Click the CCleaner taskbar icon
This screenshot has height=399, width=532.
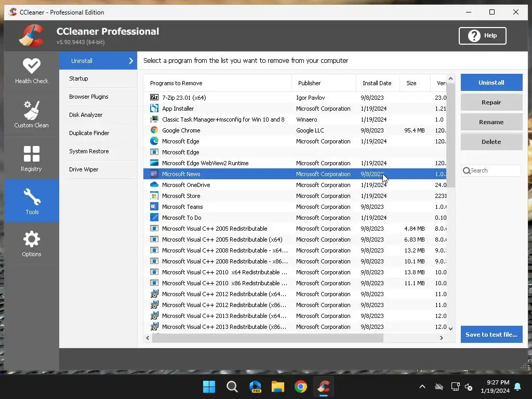(323, 387)
